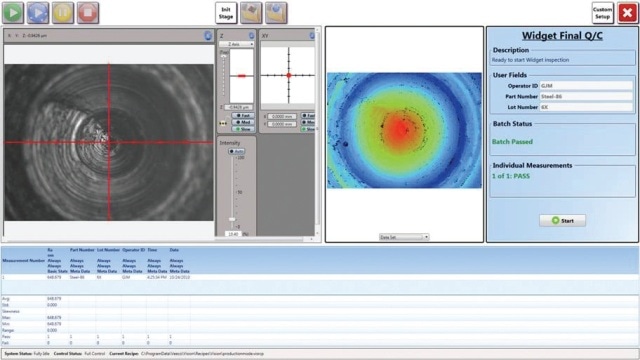640x360 pixels.
Task: Click the color height map image
Action: [404, 130]
